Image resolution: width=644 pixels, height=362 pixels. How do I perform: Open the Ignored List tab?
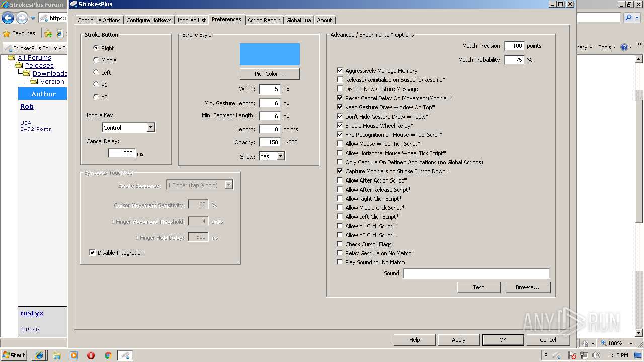coord(191,20)
